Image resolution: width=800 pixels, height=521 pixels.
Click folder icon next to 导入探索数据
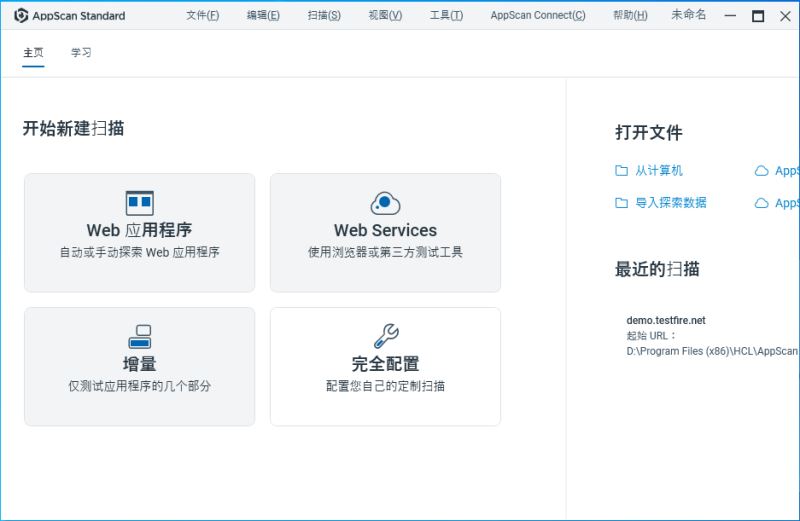coord(621,203)
